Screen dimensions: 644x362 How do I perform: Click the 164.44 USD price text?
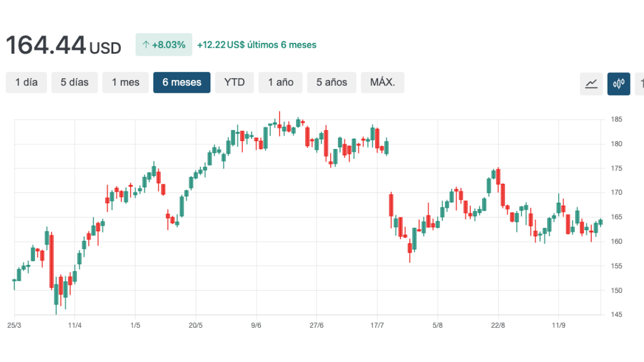[63, 45]
